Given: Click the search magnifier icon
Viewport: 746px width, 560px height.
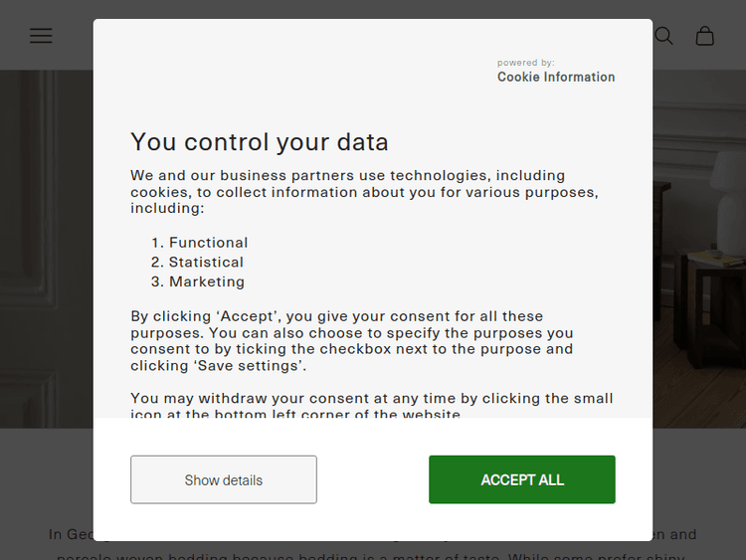Looking at the screenshot, I should [663, 36].
